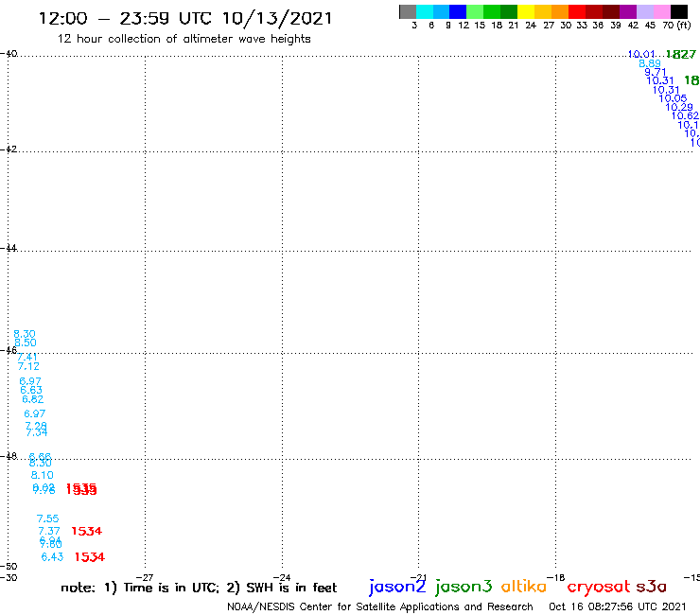Click the wave height value "8.10"
This screenshot has height=615, width=700.
[x=42, y=475]
